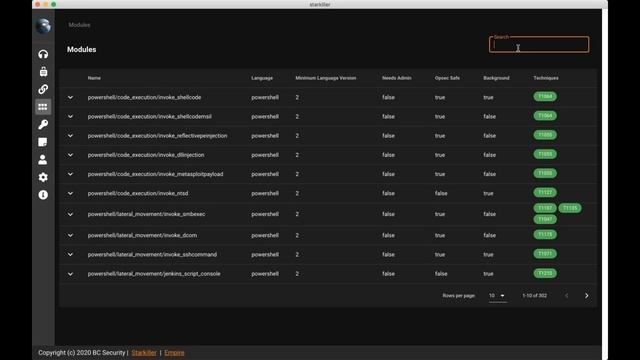Expand the invoke_reflectivepeinjection module row
Viewport: 640px width, 360px height.
pyautogui.click(x=70, y=136)
